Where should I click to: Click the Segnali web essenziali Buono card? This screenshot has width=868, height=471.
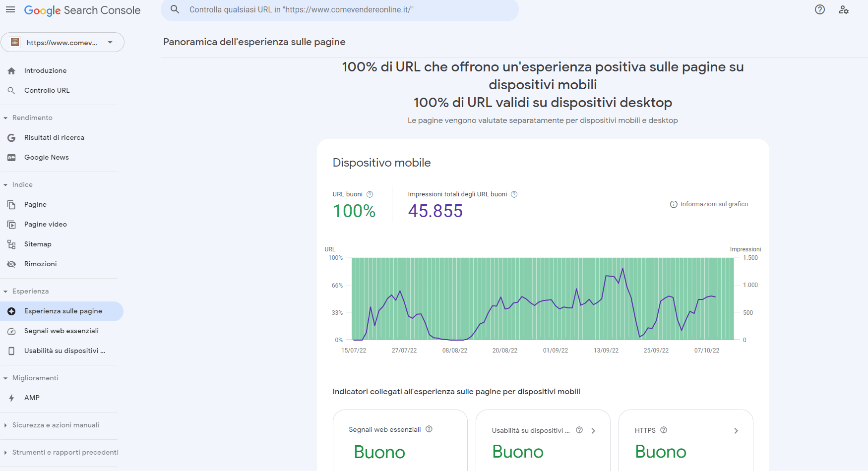[x=400, y=440]
